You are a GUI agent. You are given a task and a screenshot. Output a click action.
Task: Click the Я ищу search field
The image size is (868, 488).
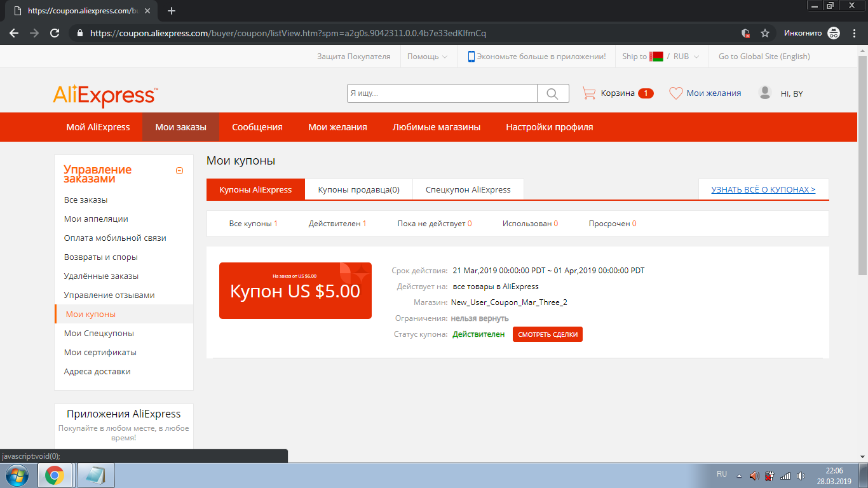442,93
